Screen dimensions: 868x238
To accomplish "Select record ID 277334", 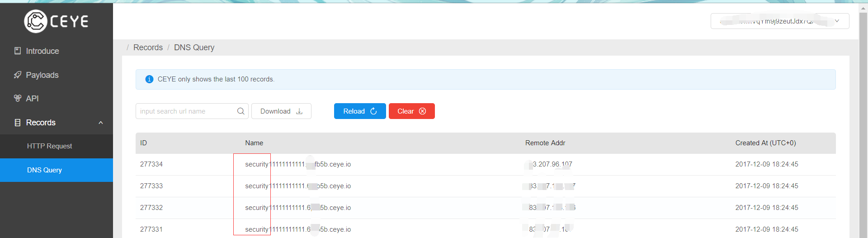I will [x=151, y=164].
